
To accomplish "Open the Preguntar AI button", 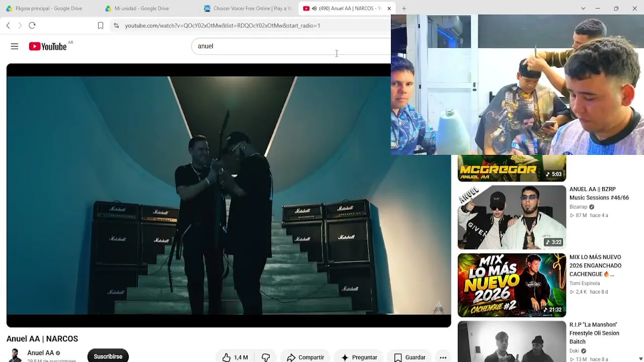I will pos(359,357).
